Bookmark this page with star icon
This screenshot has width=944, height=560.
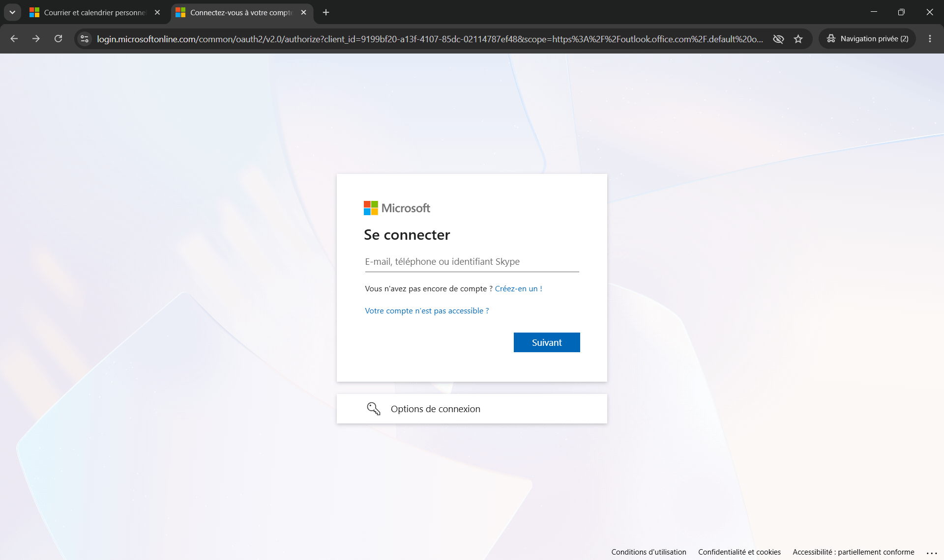click(x=798, y=39)
